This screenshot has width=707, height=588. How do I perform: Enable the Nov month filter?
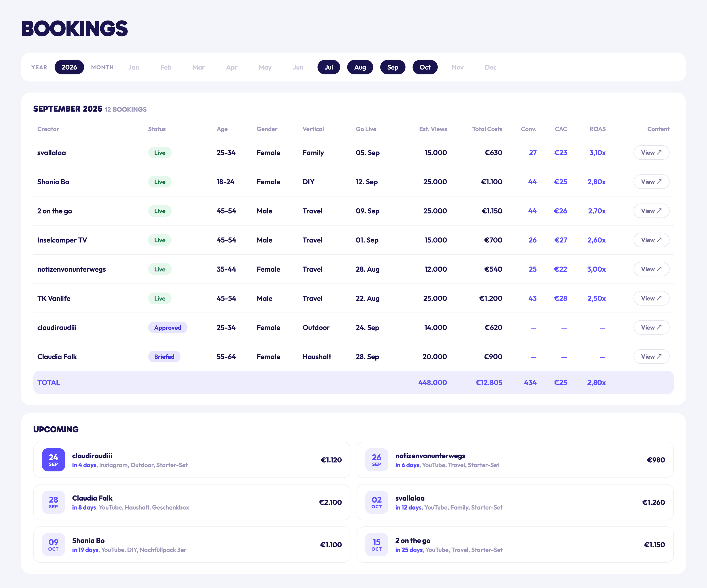pyautogui.click(x=458, y=67)
